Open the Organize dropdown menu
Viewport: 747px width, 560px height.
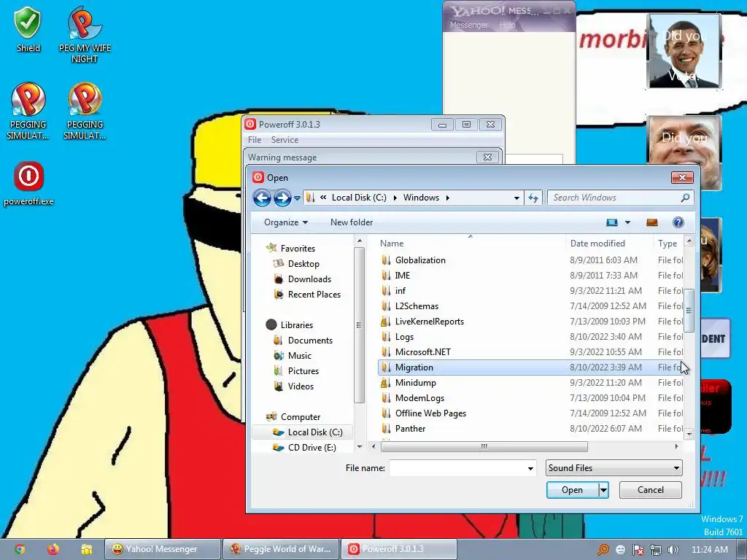(x=286, y=222)
